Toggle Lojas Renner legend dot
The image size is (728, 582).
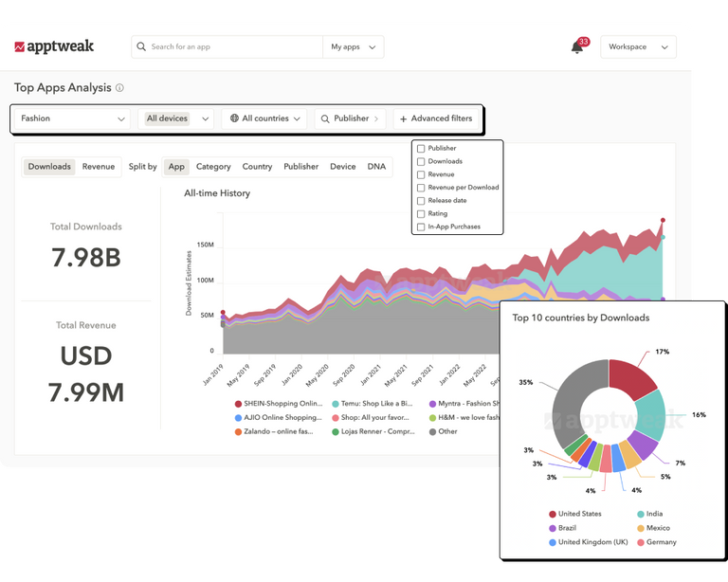pos(336,431)
